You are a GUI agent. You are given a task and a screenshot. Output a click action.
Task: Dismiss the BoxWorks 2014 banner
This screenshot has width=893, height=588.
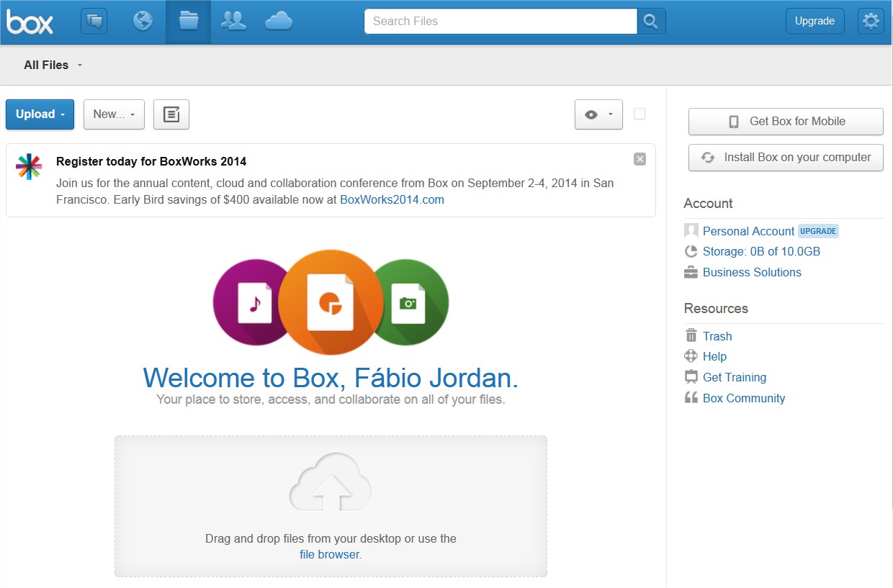640,159
